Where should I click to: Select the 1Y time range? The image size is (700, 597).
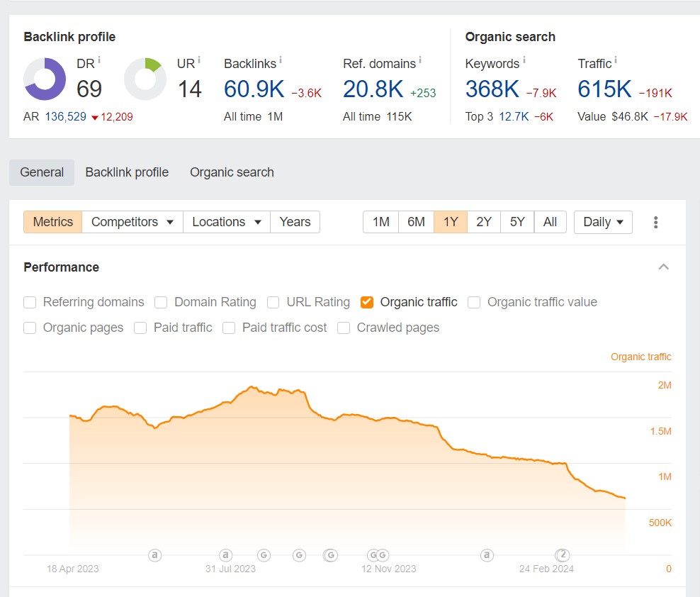pyautogui.click(x=451, y=222)
